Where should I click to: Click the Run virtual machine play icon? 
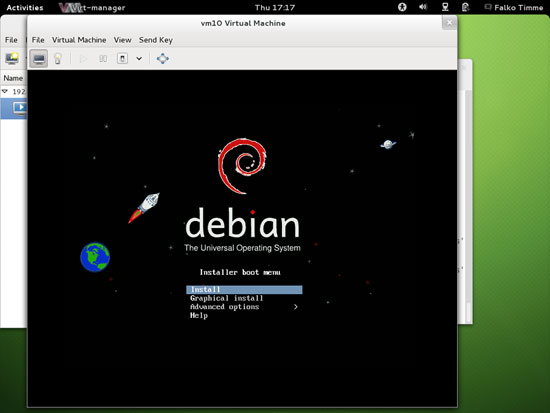pos(83,59)
